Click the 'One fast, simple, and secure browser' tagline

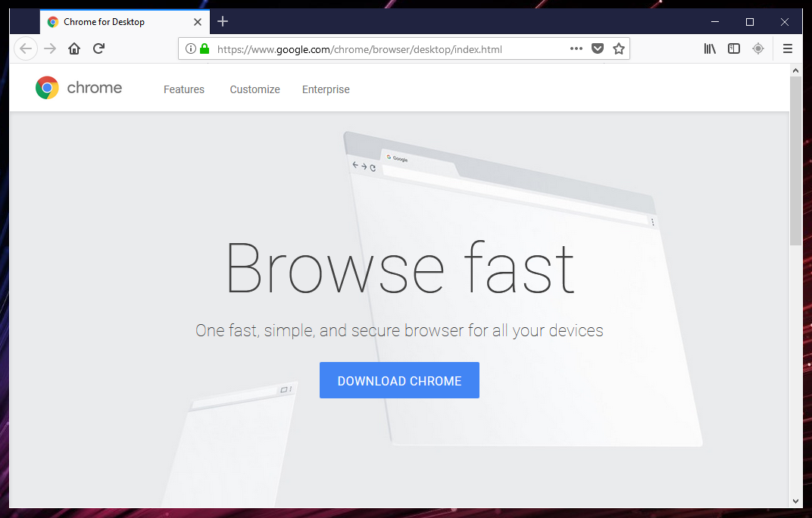point(399,330)
